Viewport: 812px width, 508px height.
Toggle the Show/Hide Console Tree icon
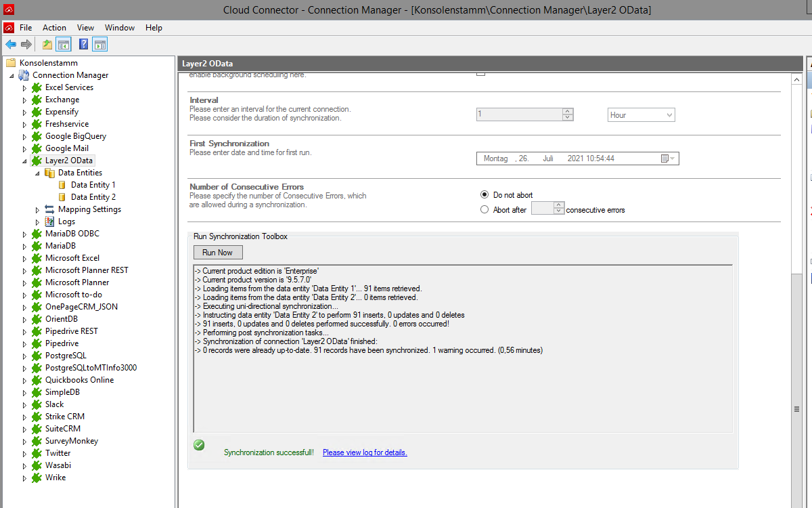click(64, 45)
